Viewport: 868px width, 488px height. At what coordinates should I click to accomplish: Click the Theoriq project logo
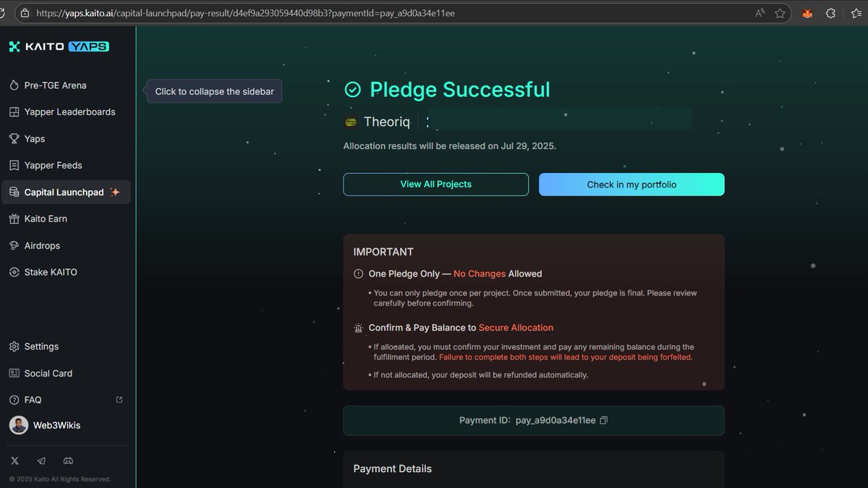351,122
